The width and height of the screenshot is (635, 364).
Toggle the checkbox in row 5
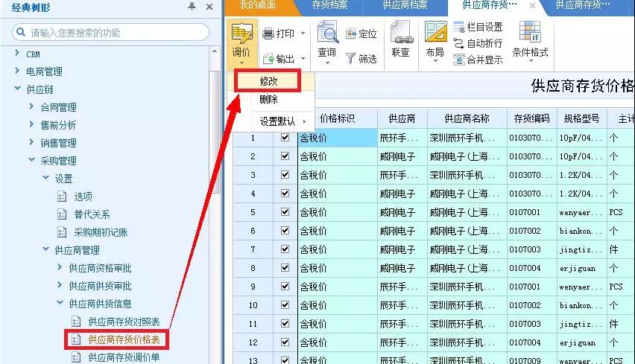(x=285, y=212)
